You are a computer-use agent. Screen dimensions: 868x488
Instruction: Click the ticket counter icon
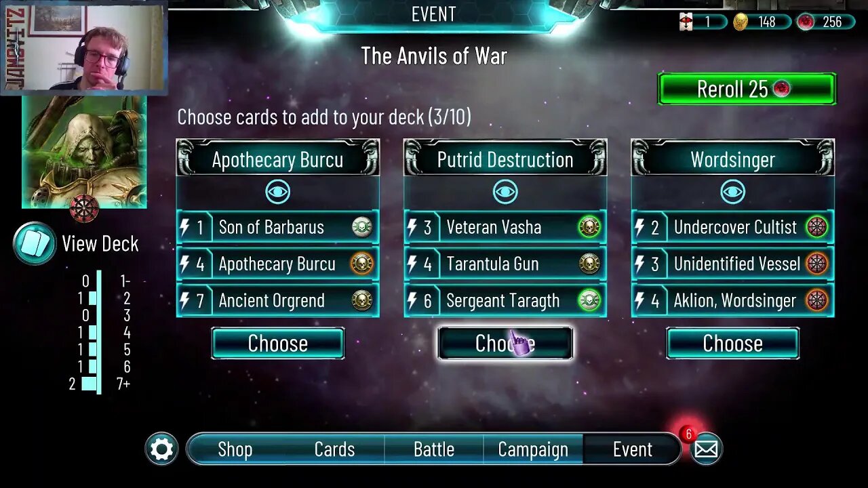(x=686, y=22)
